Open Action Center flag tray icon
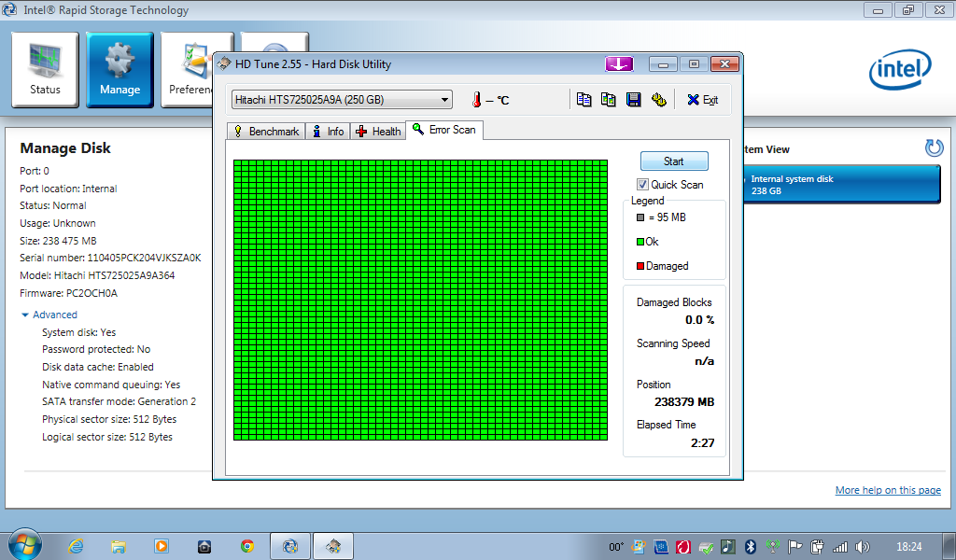956x560 pixels. coord(795,547)
